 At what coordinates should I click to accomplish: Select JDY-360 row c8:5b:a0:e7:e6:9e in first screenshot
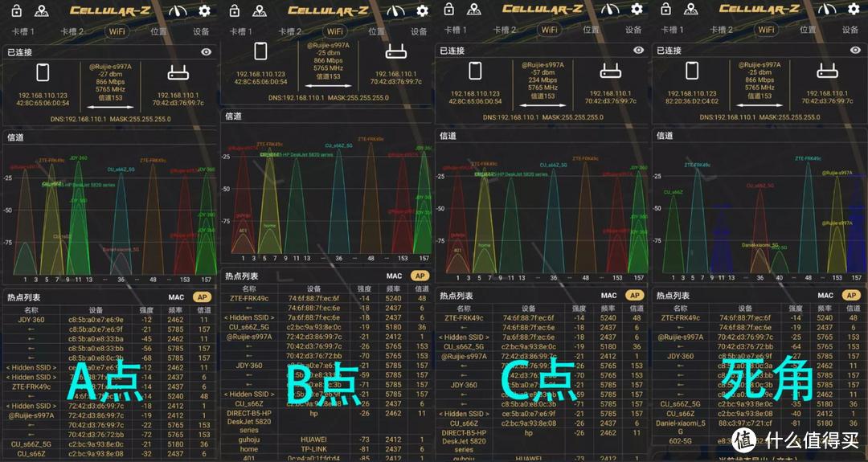[x=109, y=319]
